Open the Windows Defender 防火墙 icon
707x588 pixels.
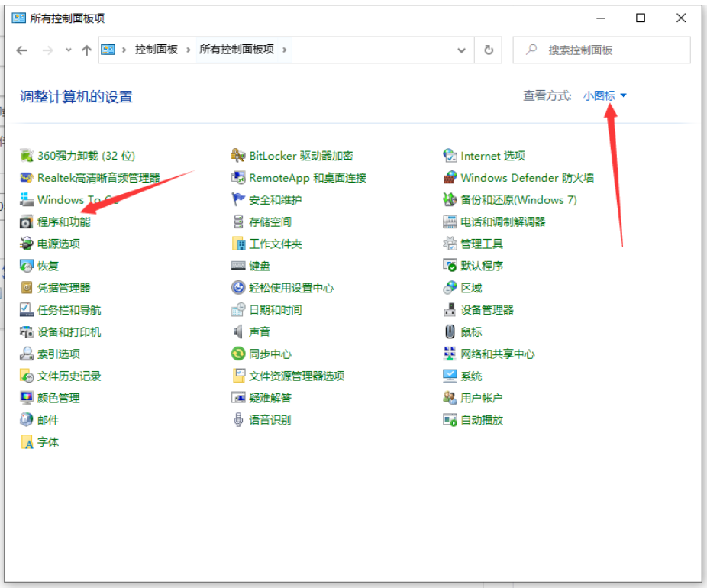point(450,178)
